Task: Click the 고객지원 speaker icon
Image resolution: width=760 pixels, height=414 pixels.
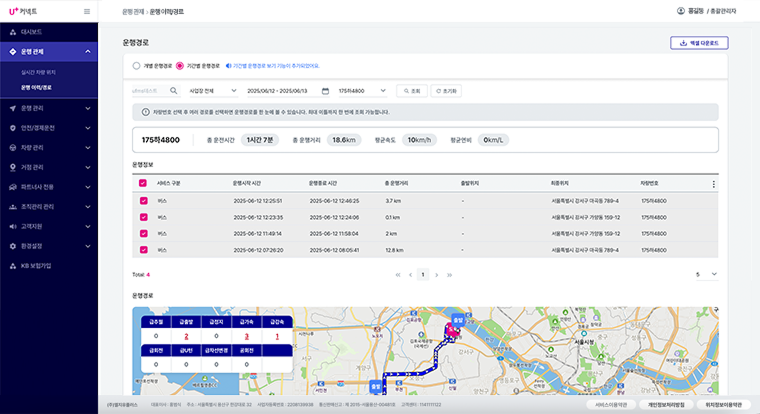Action: click(x=13, y=226)
